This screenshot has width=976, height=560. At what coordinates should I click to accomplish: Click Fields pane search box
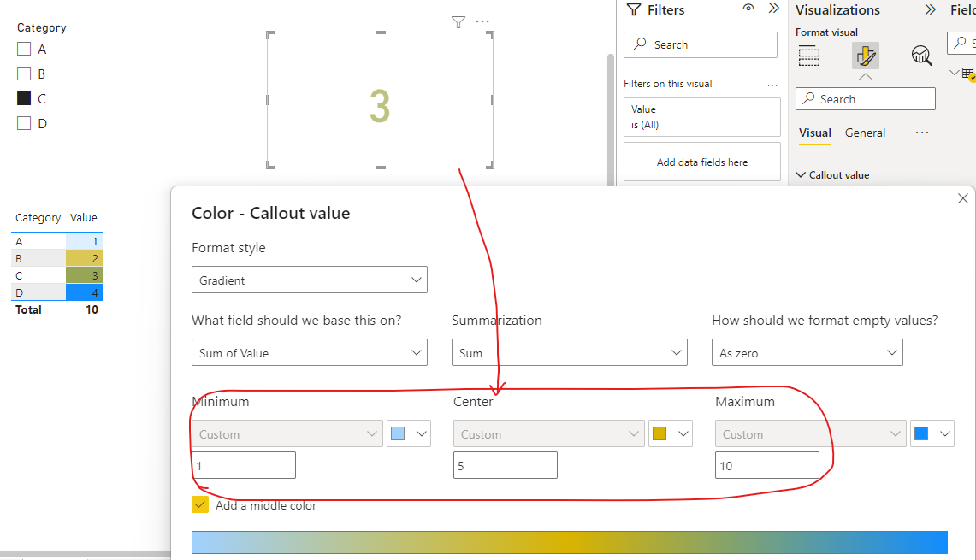[961, 42]
